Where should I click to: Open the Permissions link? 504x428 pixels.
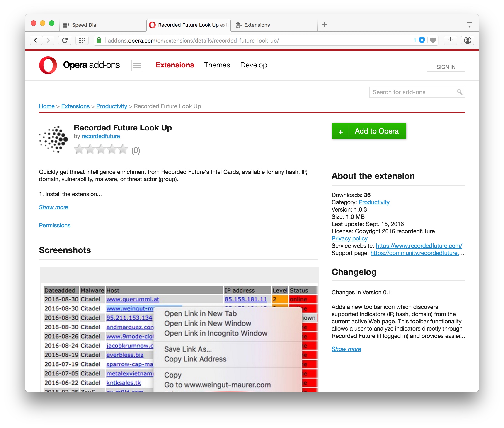tap(55, 225)
